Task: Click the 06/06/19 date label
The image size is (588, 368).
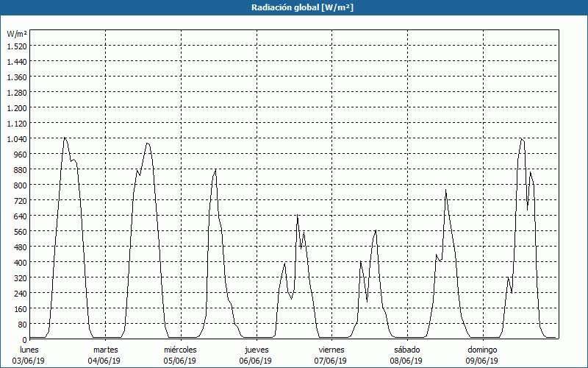Action: coord(255,361)
